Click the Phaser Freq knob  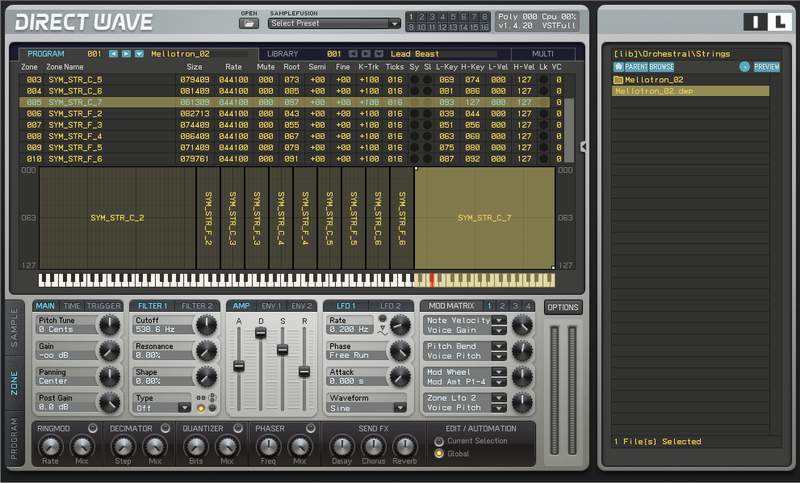268,446
